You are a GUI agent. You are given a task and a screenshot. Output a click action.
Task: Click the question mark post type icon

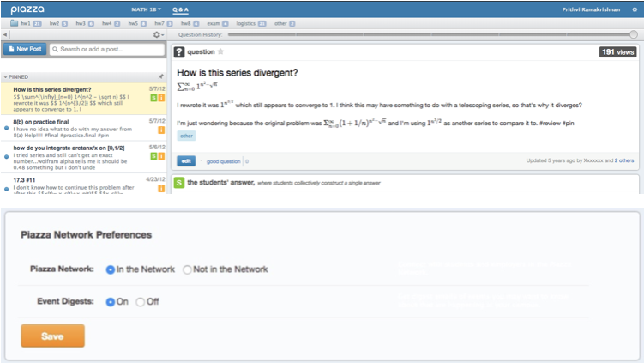click(179, 52)
